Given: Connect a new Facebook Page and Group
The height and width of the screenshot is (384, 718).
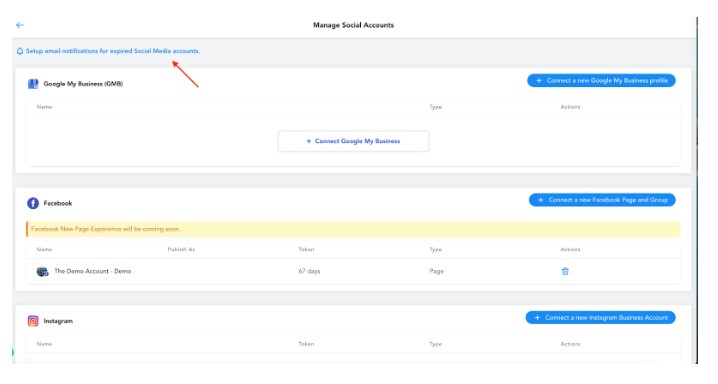Looking at the screenshot, I should [x=602, y=200].
